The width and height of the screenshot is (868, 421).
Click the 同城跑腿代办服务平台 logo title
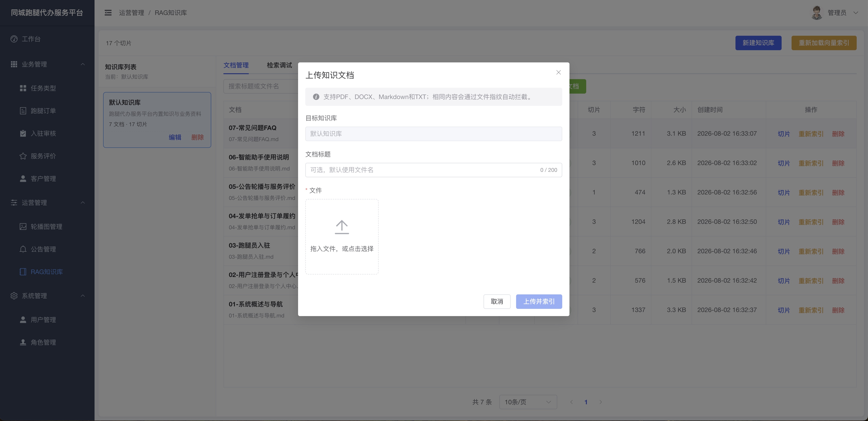tap(47, 13)
